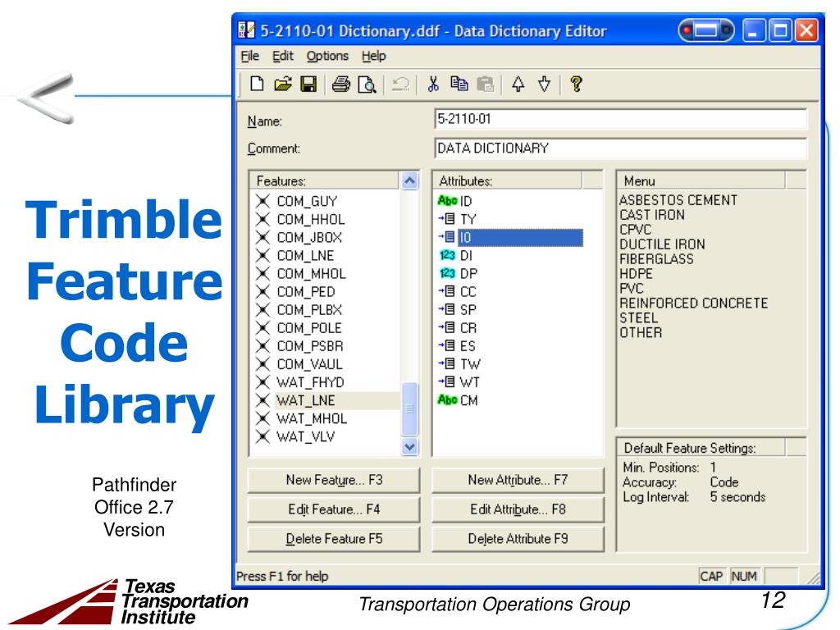Select the WAT_MHOL feature
Screen dimensions: 840x630
(x=312, y=418)
